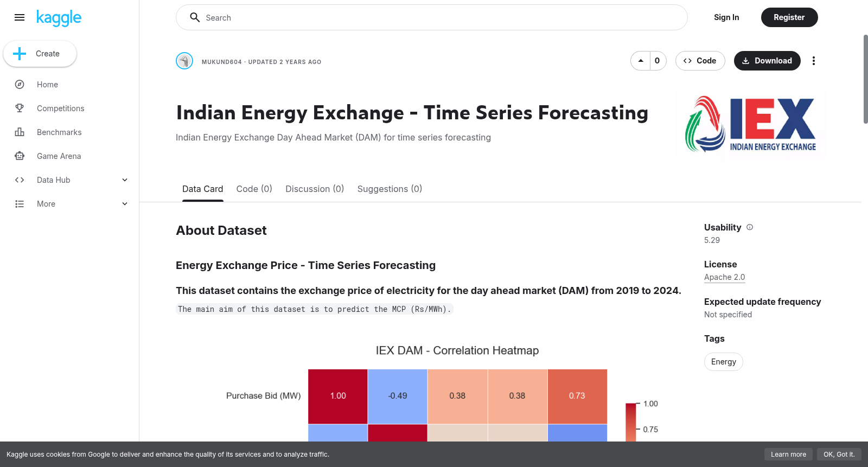
Task: Switch to the Suggestions (0) tab
Action: (x=390, y=189)
